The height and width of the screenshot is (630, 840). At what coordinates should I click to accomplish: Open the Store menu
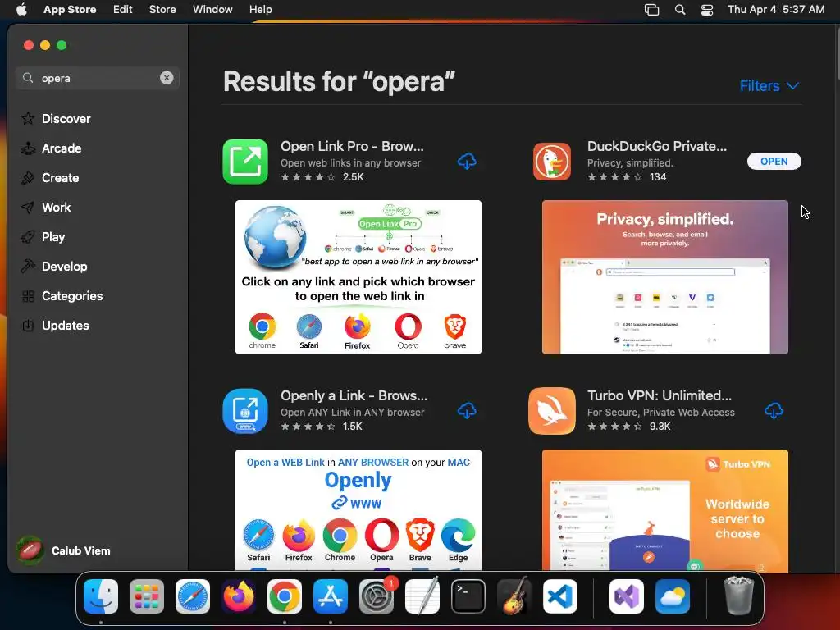point(162,9)
